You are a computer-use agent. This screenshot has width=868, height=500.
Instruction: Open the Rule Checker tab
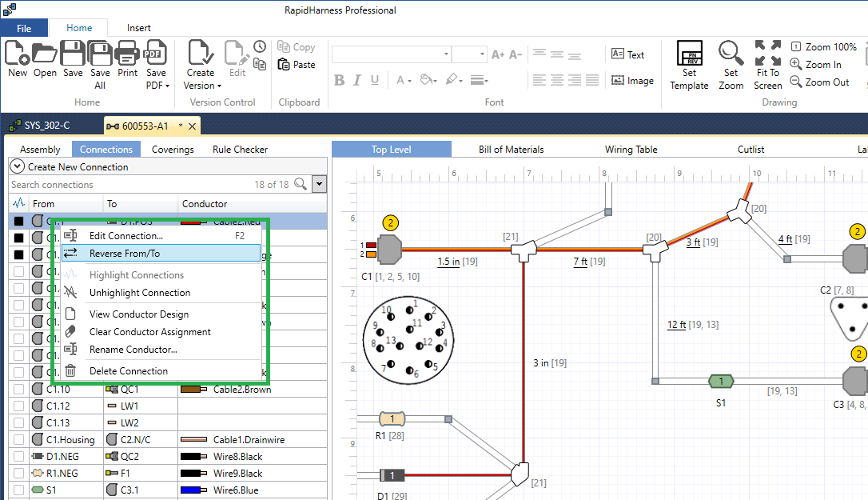pos(240,149)
